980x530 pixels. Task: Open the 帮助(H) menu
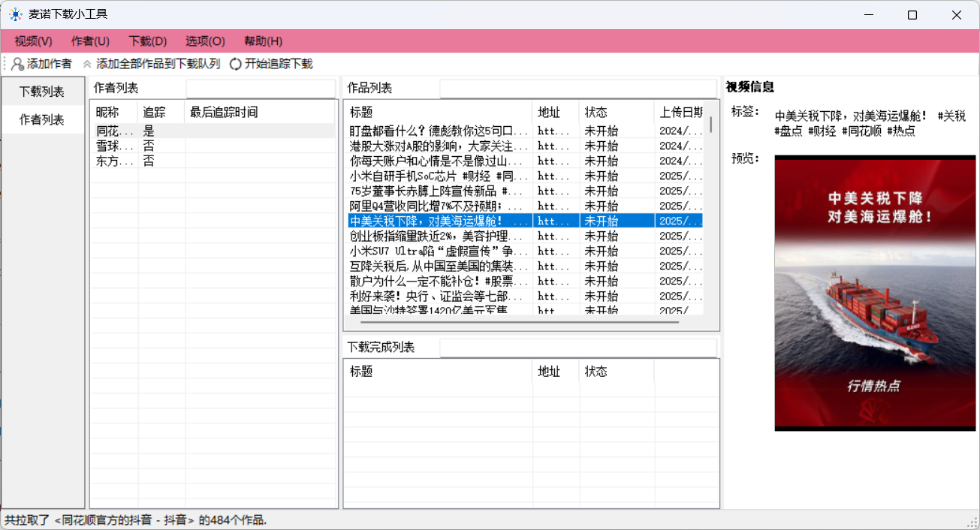tap(264, 41)
